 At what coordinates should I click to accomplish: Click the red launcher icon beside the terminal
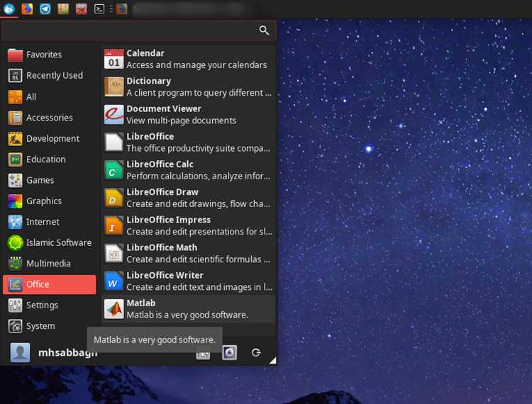click(82, 9)
